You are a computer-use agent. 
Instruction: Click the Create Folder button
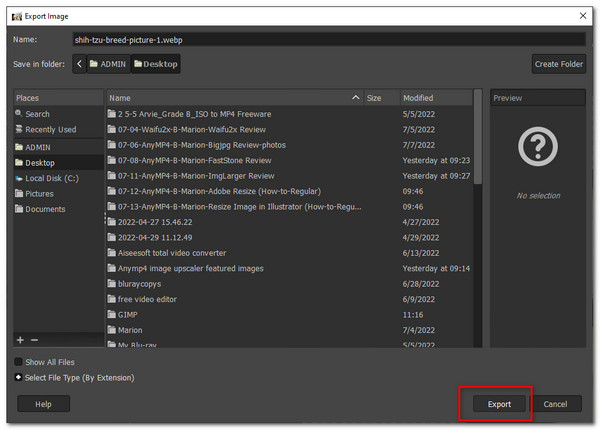point(558,64)
